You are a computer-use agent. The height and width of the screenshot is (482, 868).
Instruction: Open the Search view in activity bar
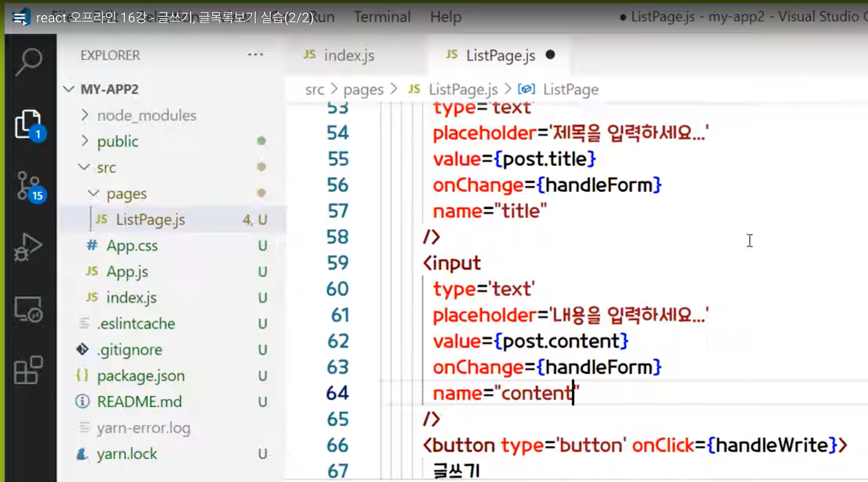(x=29, y=62)
